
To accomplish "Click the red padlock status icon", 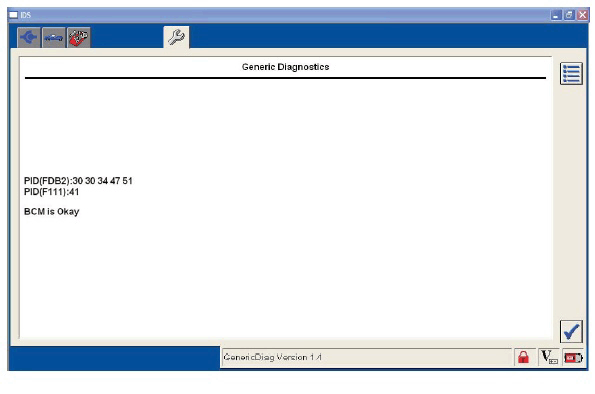I will (x=523, y=357).
